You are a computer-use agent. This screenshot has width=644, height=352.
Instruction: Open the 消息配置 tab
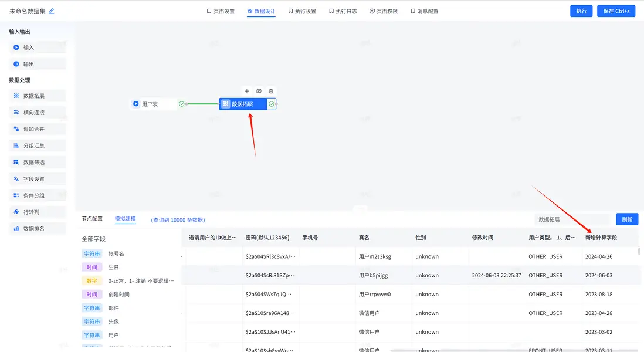424,11
